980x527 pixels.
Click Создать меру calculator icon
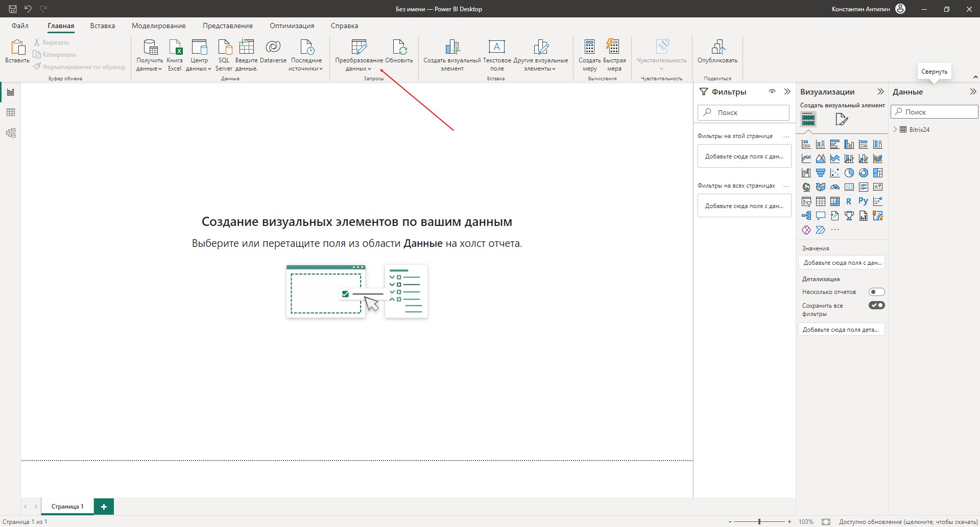[x=589, y=47]
